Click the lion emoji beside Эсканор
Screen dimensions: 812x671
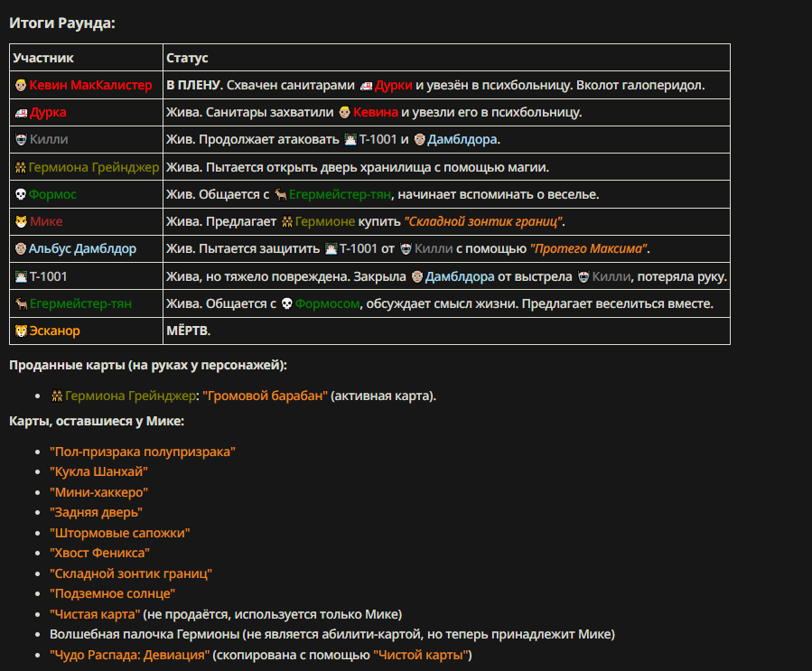click(x=22, y=331)
